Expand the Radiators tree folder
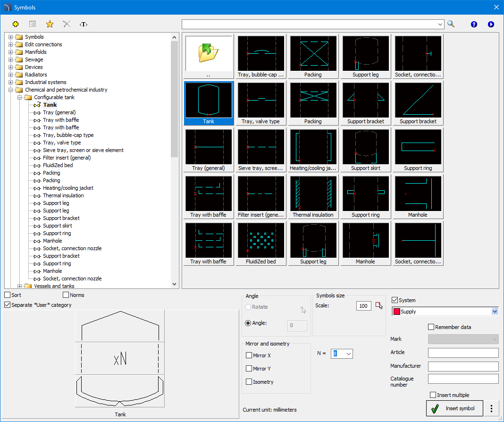This screenshot has height=422, width=504. point(11,75)
